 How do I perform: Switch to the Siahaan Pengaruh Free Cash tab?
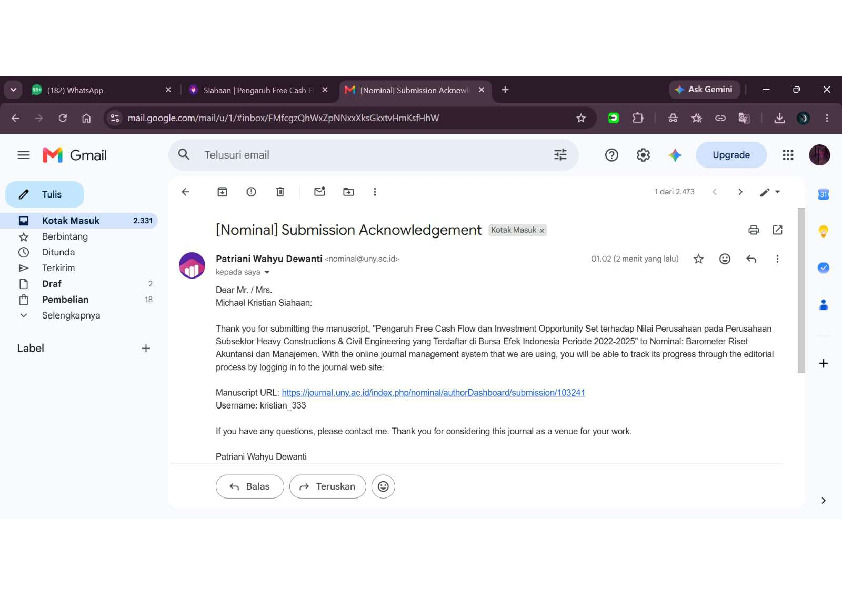pyautogui.click(x=257, y=90)
